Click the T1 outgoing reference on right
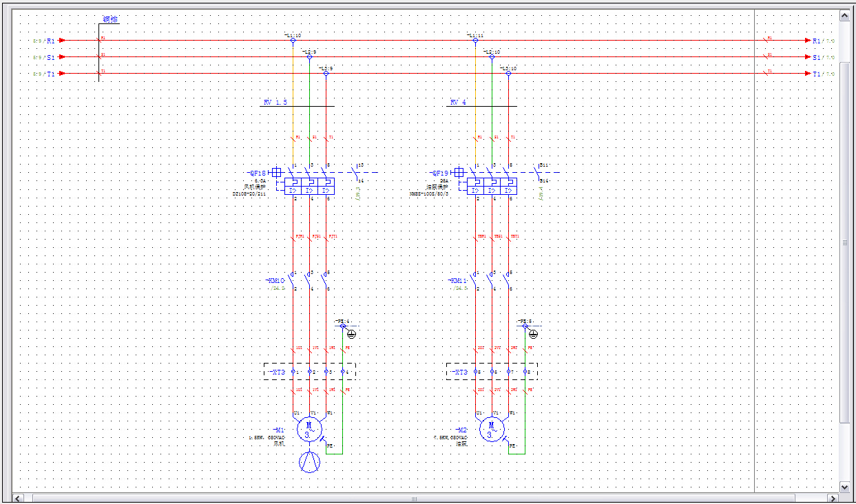856x504 pixels. pyautogui.click(x=817, y=74)
